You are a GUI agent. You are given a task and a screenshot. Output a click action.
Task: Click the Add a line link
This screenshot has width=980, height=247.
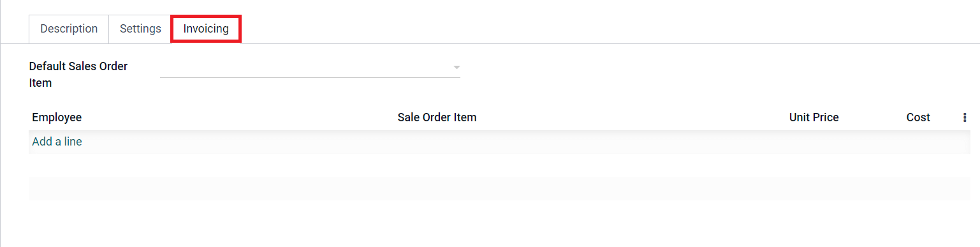click(x=57, y=142)
